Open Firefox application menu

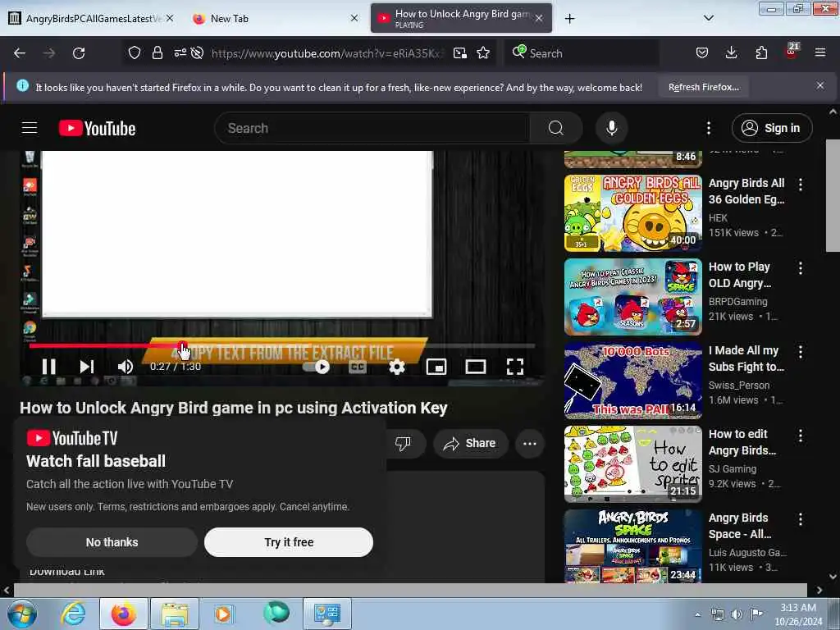[820, 53]
